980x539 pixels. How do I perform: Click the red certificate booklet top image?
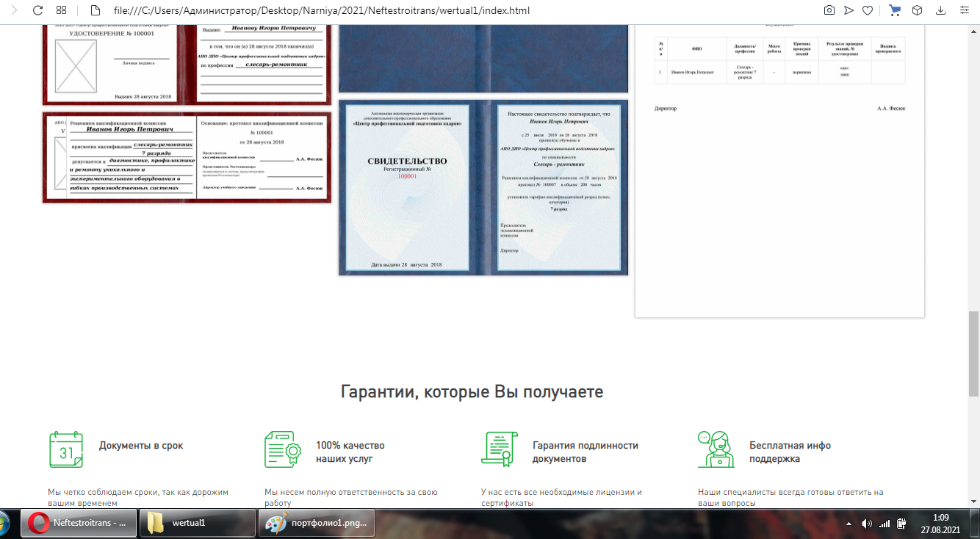(187, 64)
